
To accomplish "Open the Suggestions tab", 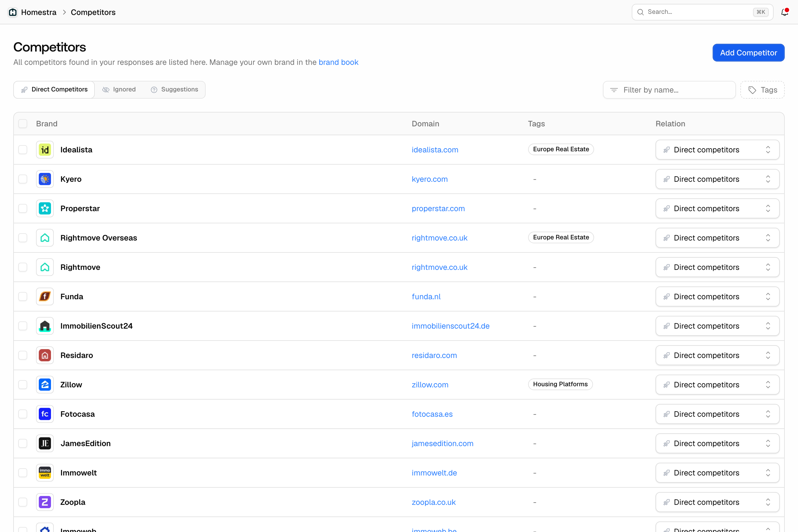I will (x=174, y=89).
